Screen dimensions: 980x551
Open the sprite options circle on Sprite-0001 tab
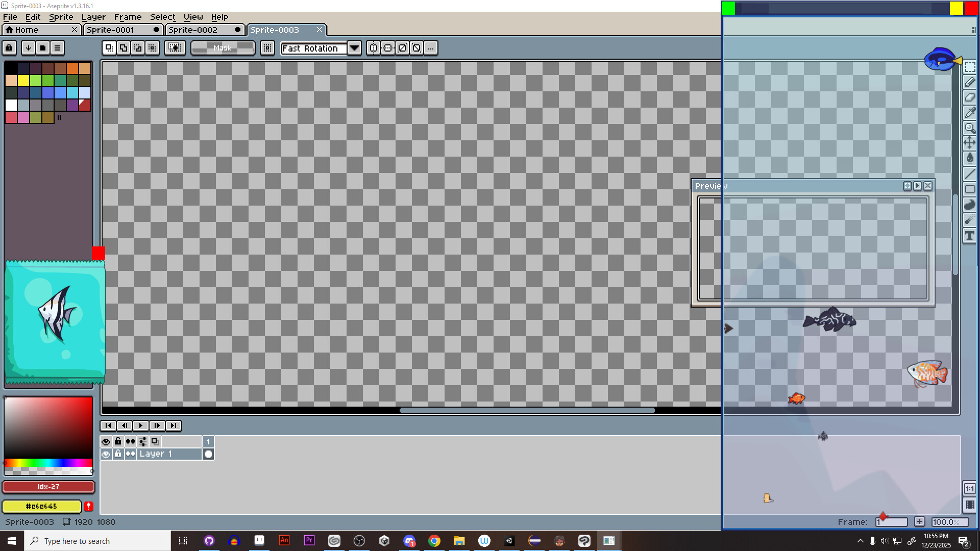(x=156, y=30)
